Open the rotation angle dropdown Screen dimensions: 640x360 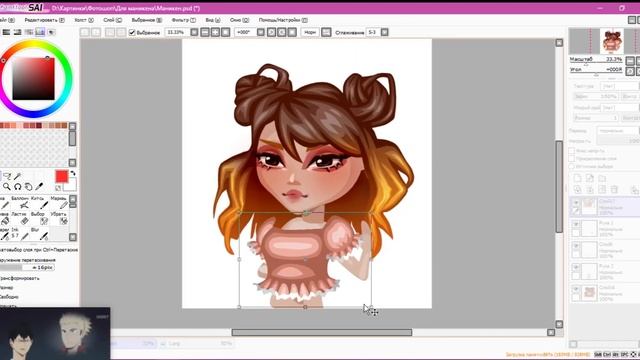[x=261, y=32]
